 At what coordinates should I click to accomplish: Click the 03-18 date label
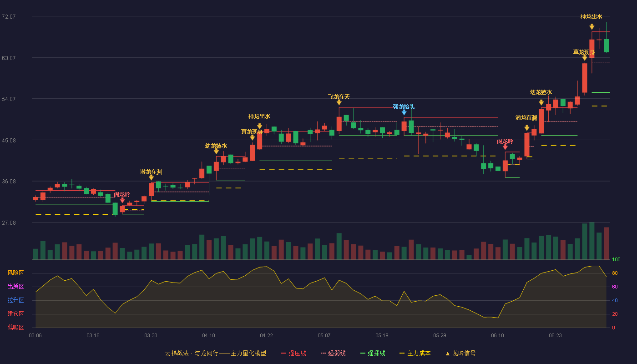pyautogui.click(x=93, y=335)
